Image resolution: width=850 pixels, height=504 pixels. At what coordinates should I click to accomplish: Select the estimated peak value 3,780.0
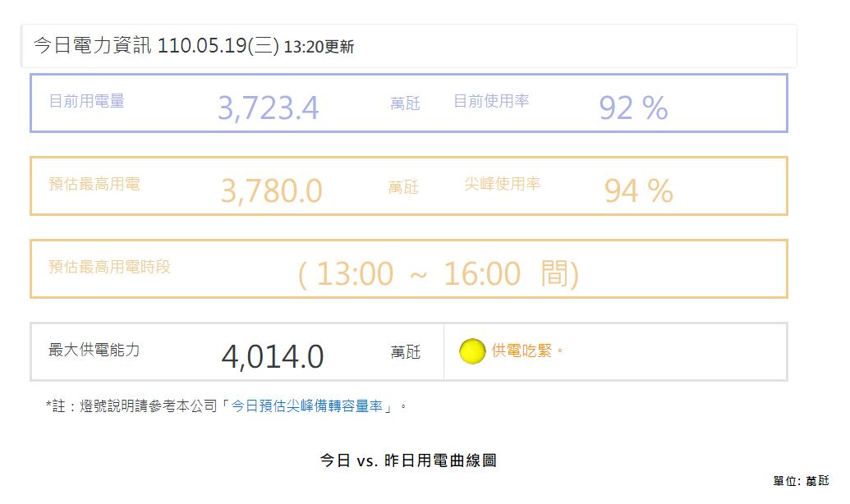click(271, 191)
